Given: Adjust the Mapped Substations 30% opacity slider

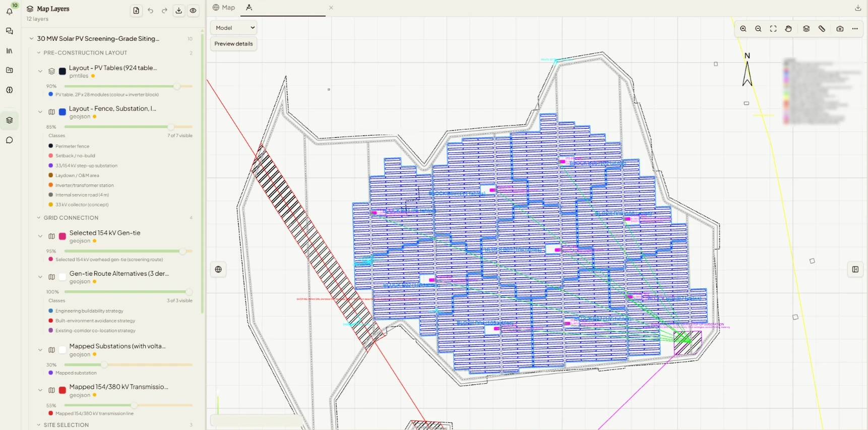Looking at the screenshot, I should tap(128, 364).
